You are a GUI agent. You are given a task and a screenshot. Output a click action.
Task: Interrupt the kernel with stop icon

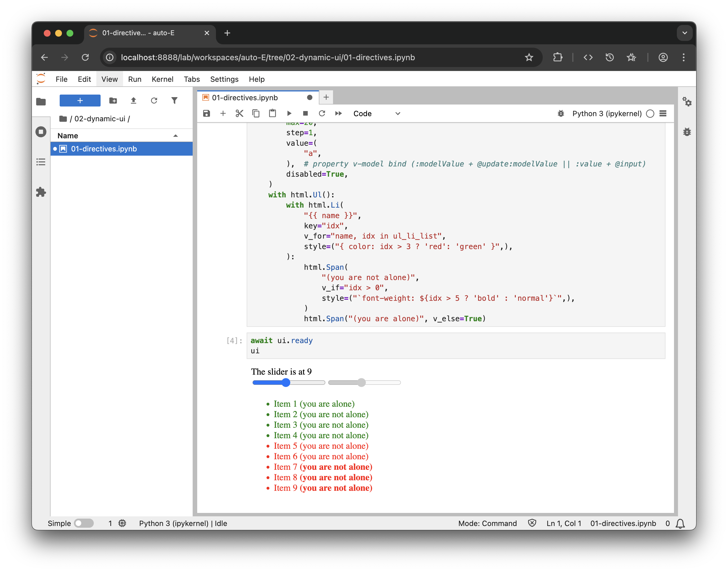click(x=305, y=114)
